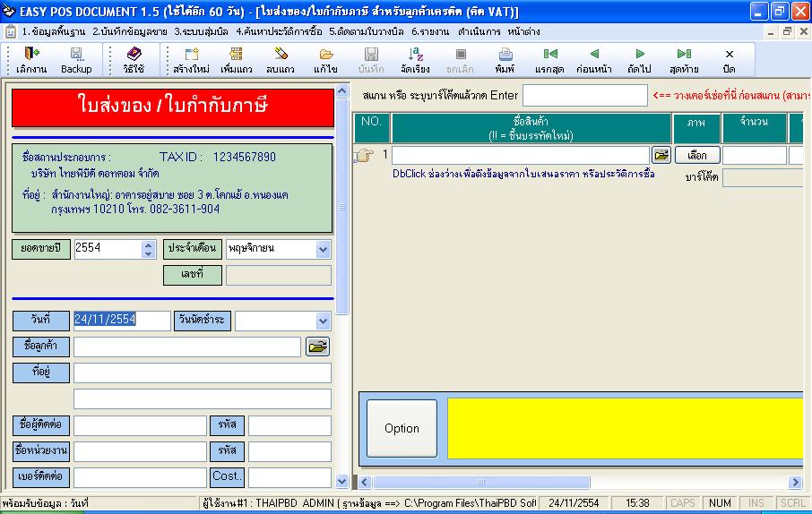Open product lookup folder in row 1

661,155
